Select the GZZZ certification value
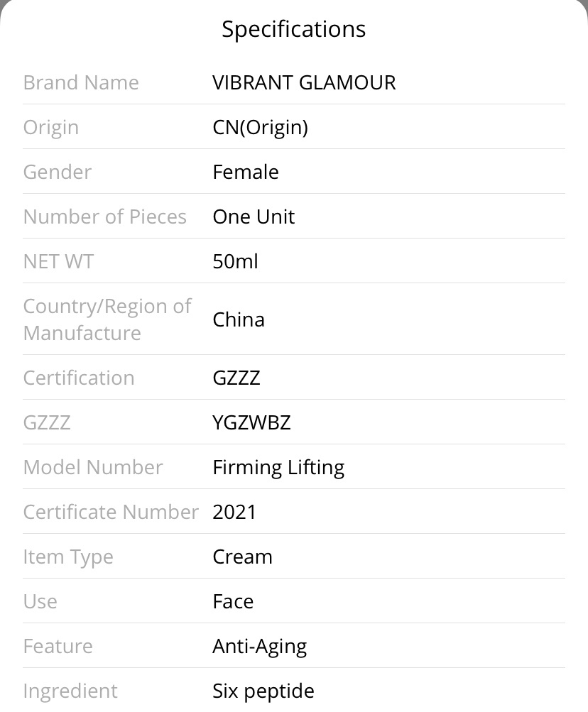Viewport: 588px width, 712px height. click(x=236, y=378)
